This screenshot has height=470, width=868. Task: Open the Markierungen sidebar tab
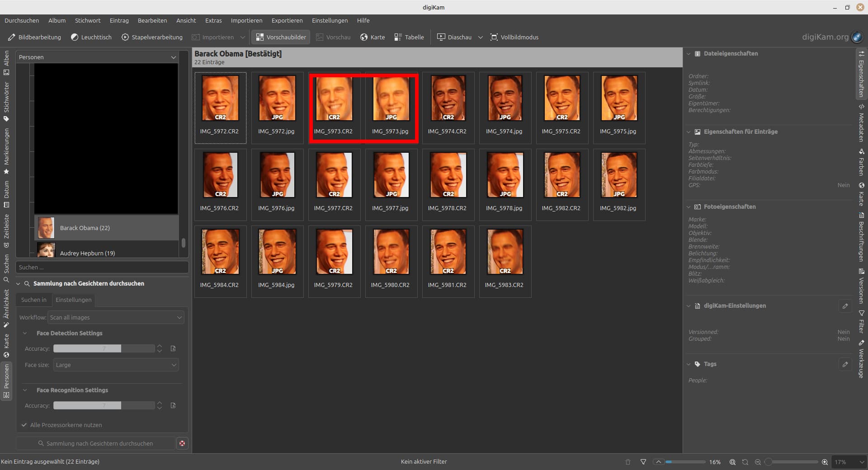pyautogui.click(x=6, y=151)
